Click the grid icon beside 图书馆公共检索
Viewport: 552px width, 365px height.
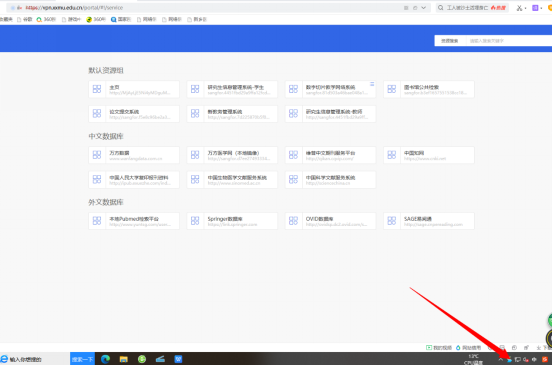click(391, 89)
